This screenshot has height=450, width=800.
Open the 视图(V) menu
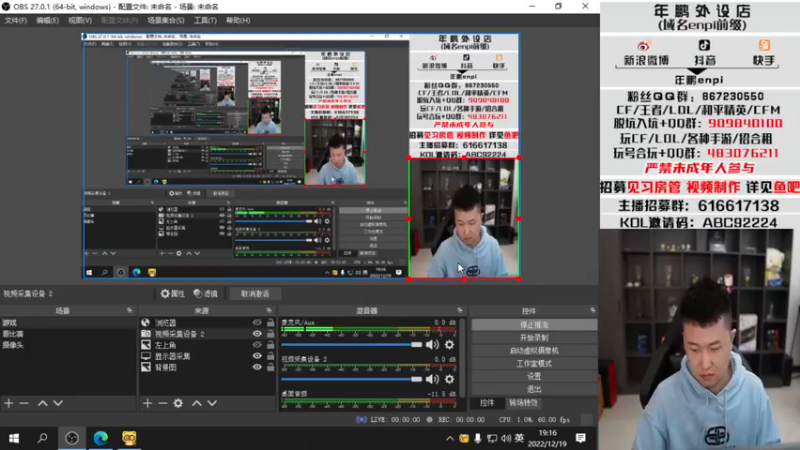pyautogui.click(x=80, y=20)
